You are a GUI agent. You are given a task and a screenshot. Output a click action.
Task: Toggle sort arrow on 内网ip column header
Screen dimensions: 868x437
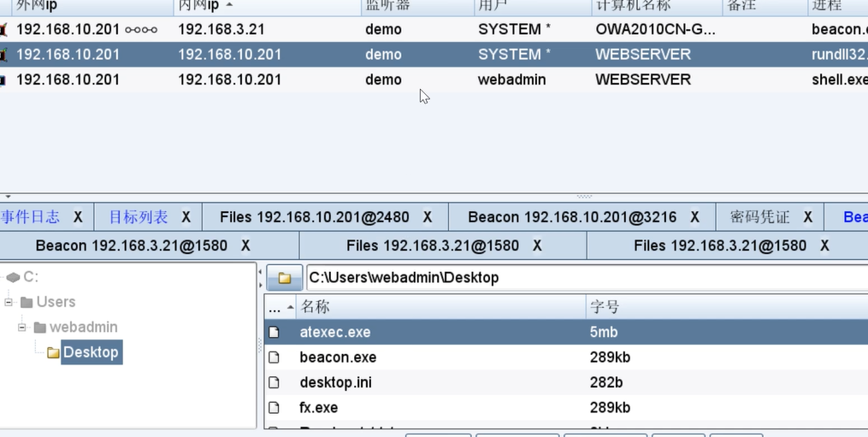coord(228,6)
